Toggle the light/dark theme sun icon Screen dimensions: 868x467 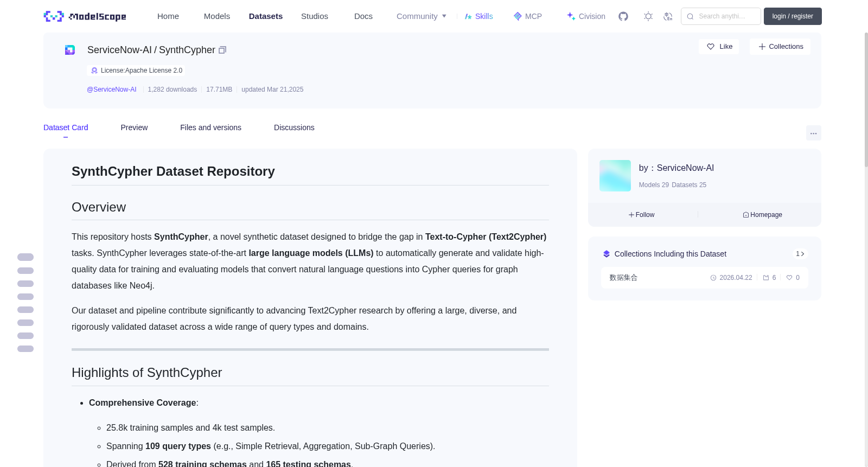[x=648, y=16]
